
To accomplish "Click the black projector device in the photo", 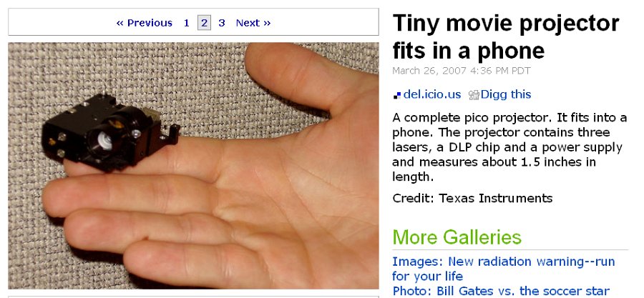I will pos(110,132).
